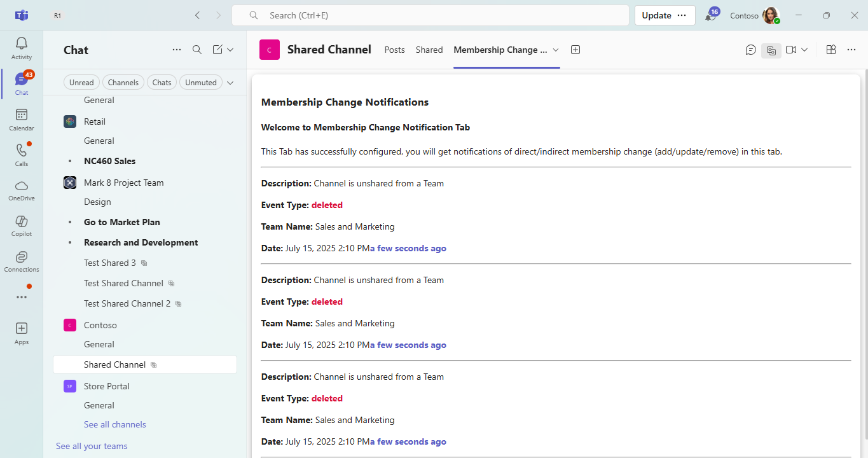Click the Membership Change Notifications heading

tap(345, 102)
